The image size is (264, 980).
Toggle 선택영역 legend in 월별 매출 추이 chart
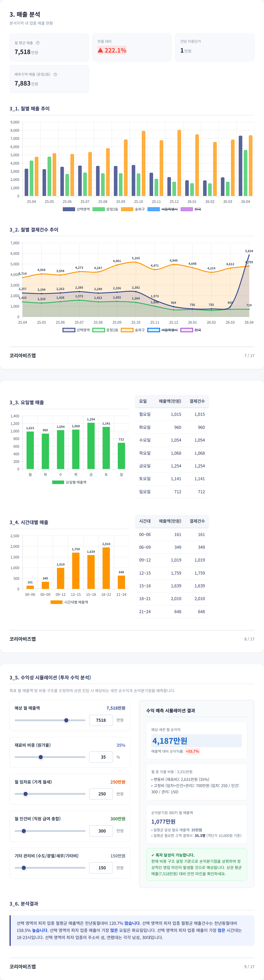click(x=76, y=209)
